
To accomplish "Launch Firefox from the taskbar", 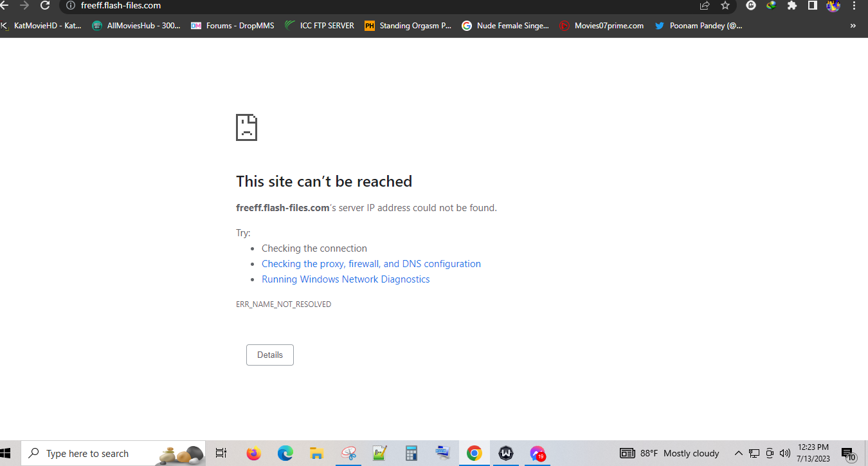I will pyautogui.click(x=253, y=453).
